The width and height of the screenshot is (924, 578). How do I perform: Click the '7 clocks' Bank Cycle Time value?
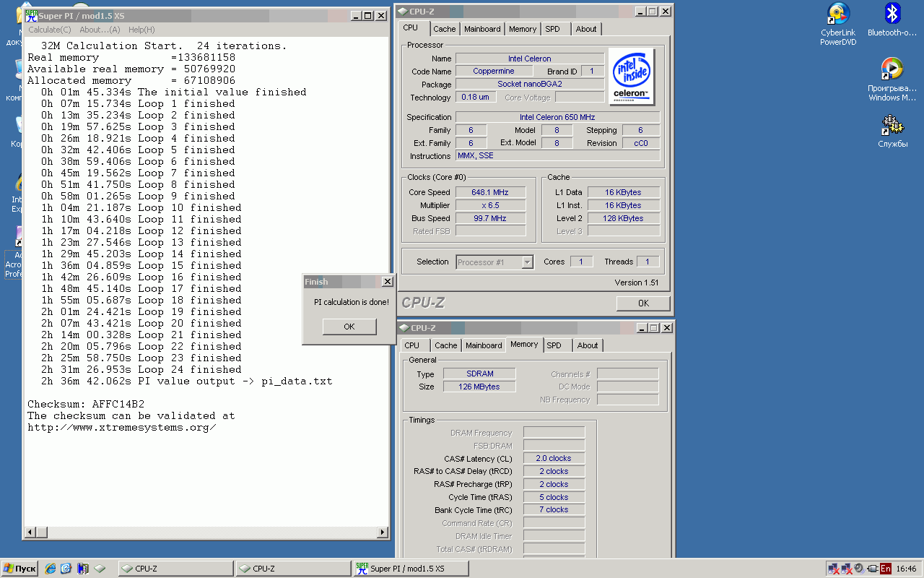[x=554, y=509]
